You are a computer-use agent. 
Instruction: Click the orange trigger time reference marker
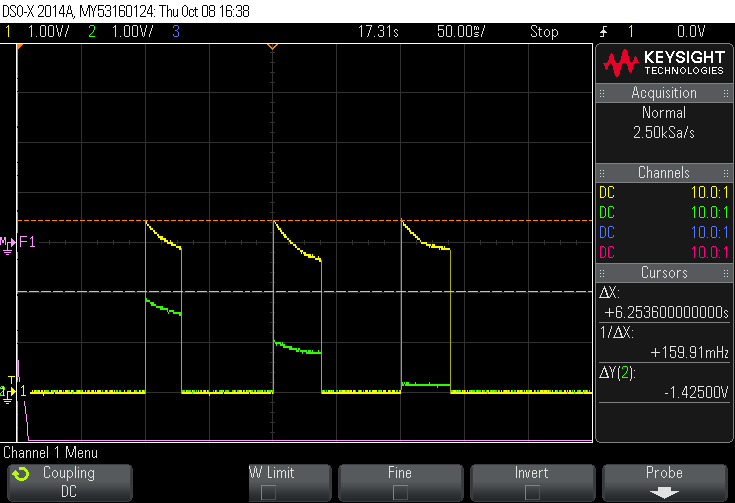click(x=272, y=46)
